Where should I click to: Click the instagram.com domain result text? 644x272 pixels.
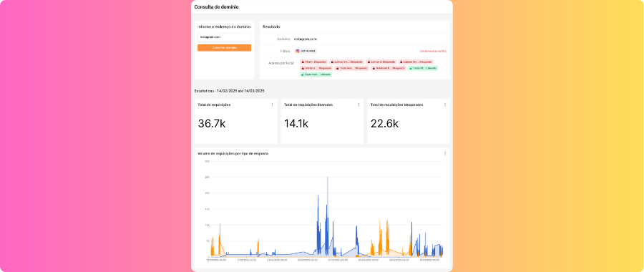click(305, 39)
